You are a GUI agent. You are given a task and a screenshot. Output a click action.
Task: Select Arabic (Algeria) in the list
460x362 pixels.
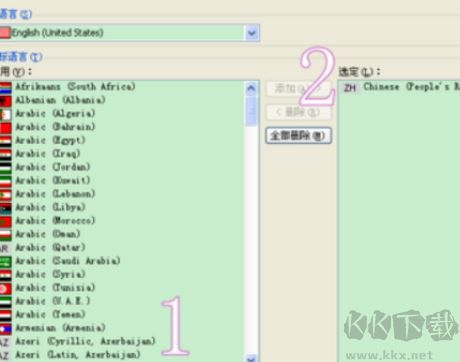pyautogui.click(x=55, y=113)
